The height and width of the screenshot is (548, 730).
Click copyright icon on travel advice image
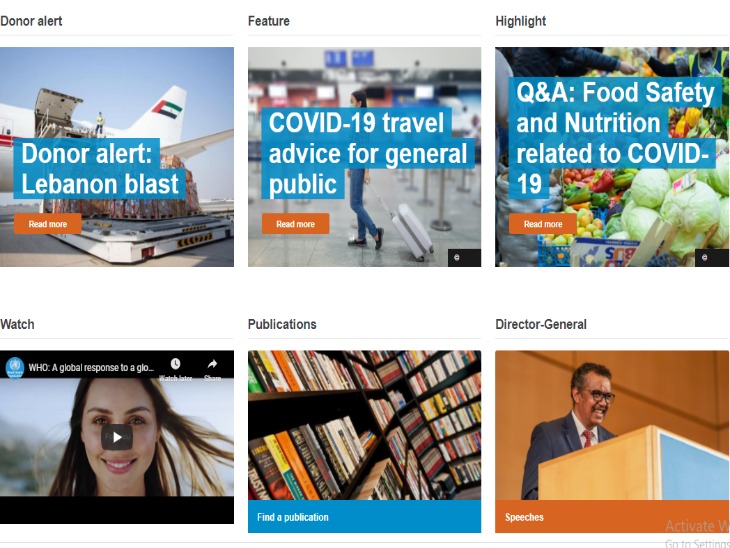point(457,257)
